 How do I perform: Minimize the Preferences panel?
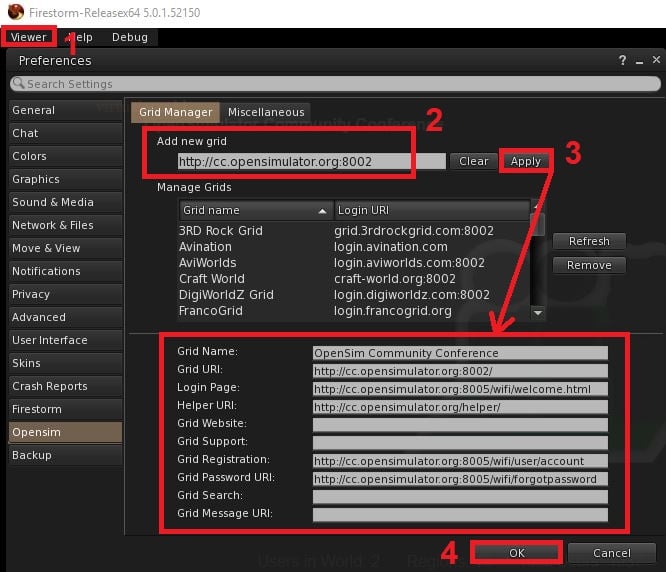(x=639, y=61)
